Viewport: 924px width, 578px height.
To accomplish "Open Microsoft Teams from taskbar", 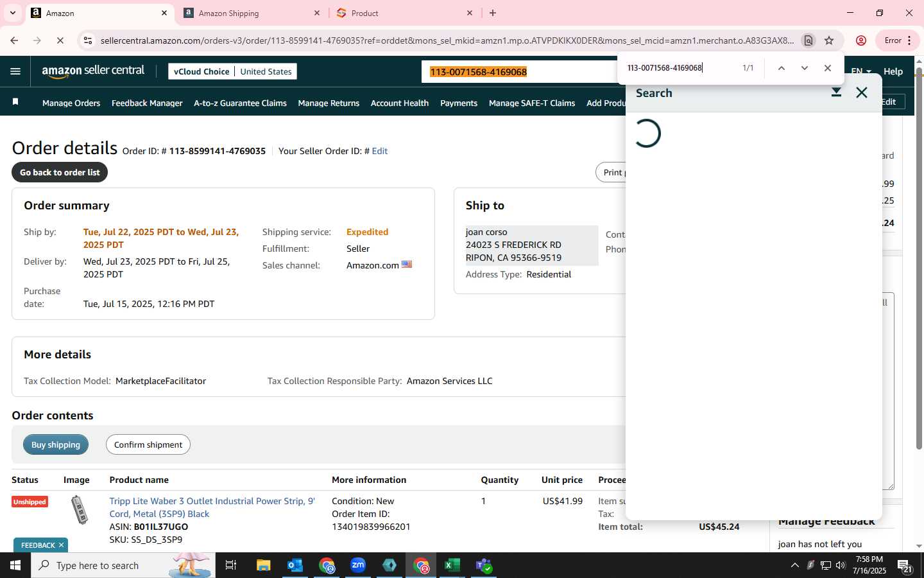I will (484, 565).
